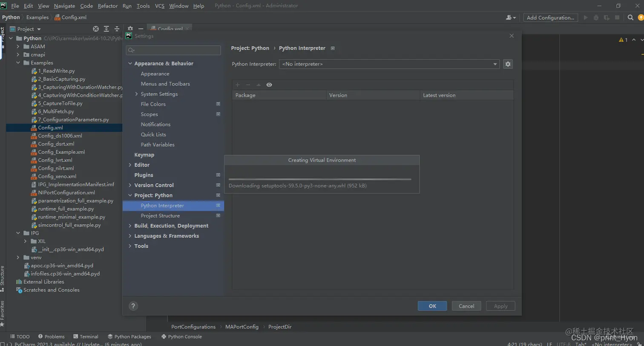Click the virtual environment progress bar
Screen dimensions: 644x346
pyautogui.click(x=320, y=179)
